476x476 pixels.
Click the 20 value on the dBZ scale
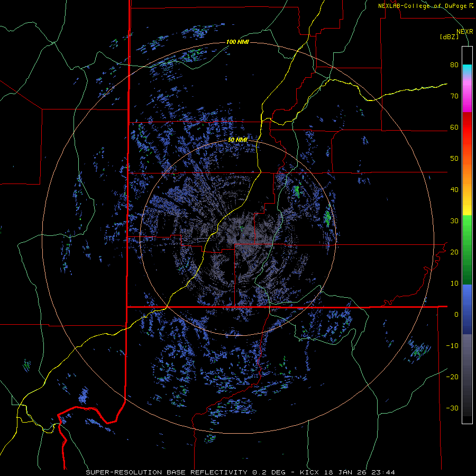(x=454, y=252)
